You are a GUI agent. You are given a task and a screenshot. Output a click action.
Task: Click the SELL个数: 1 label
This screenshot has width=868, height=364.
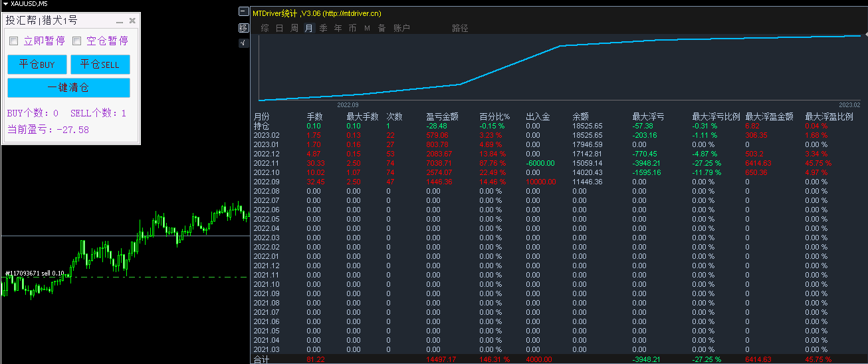(x=98, y=113)
